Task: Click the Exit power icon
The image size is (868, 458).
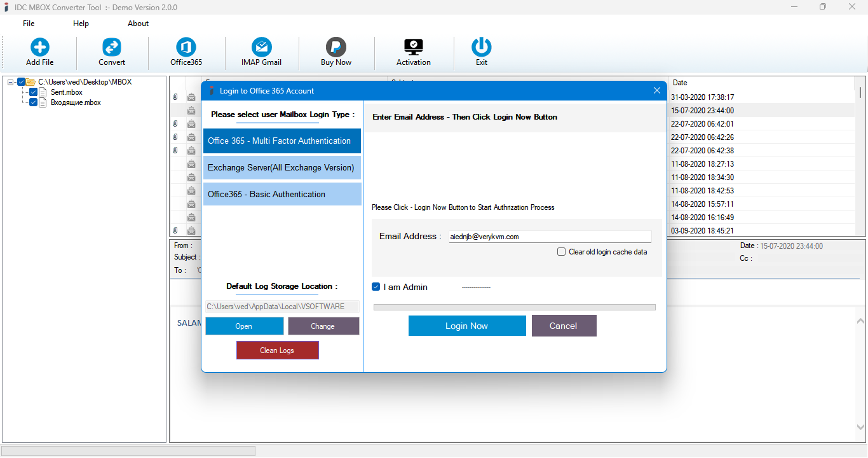Action: click(482, 47)
